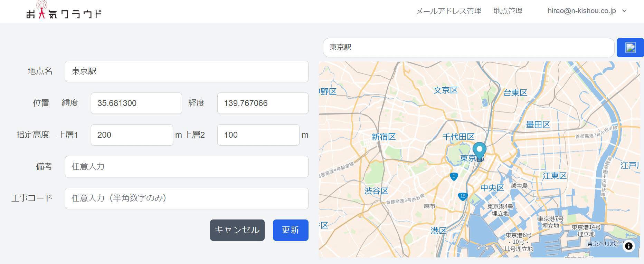Open the map attribution info icon
The image size is (644, 264).
628,246
